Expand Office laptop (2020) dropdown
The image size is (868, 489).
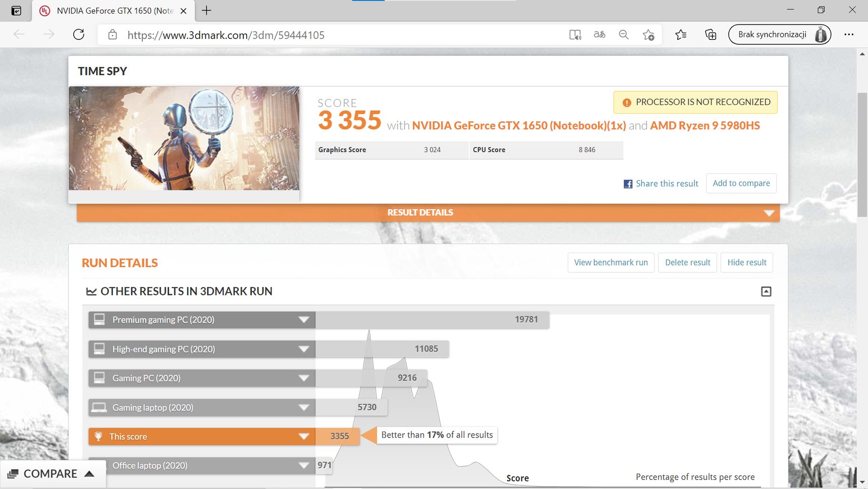pos(304,466)
